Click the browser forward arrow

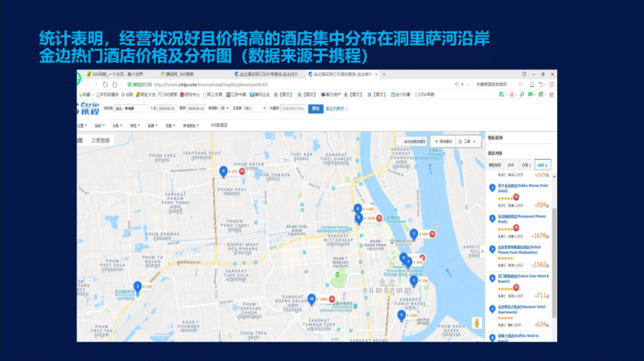96,84
